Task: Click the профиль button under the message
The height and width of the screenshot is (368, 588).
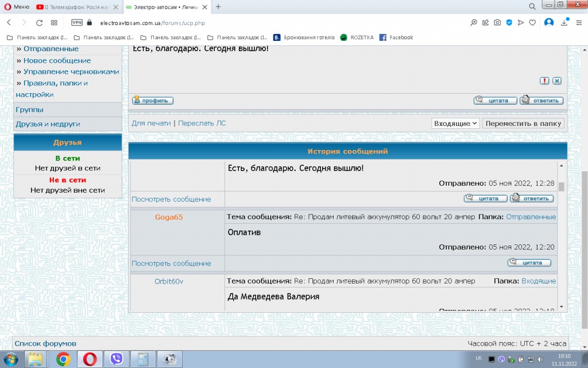Action: [153, 101]
